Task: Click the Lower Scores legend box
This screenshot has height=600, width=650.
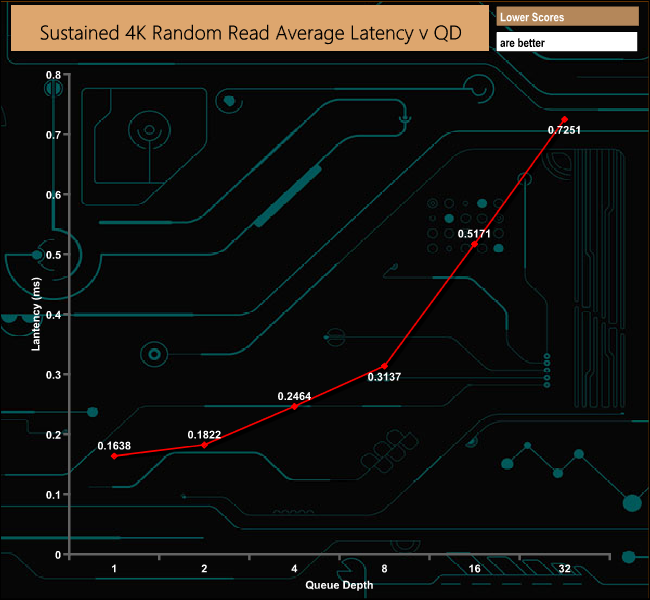Action: [x=567, y=17]
